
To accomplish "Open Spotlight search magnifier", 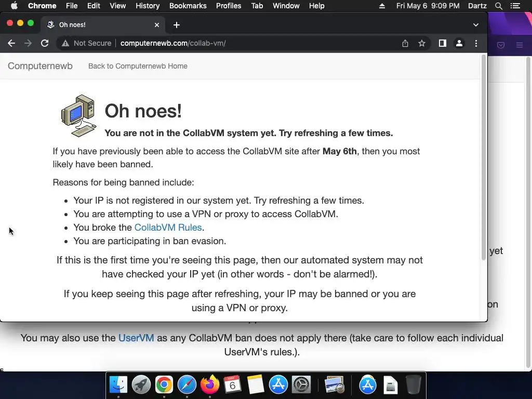I will click(498, 6).
